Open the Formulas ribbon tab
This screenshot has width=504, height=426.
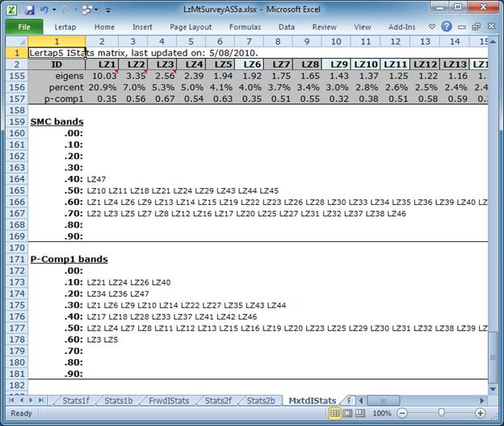245,27
